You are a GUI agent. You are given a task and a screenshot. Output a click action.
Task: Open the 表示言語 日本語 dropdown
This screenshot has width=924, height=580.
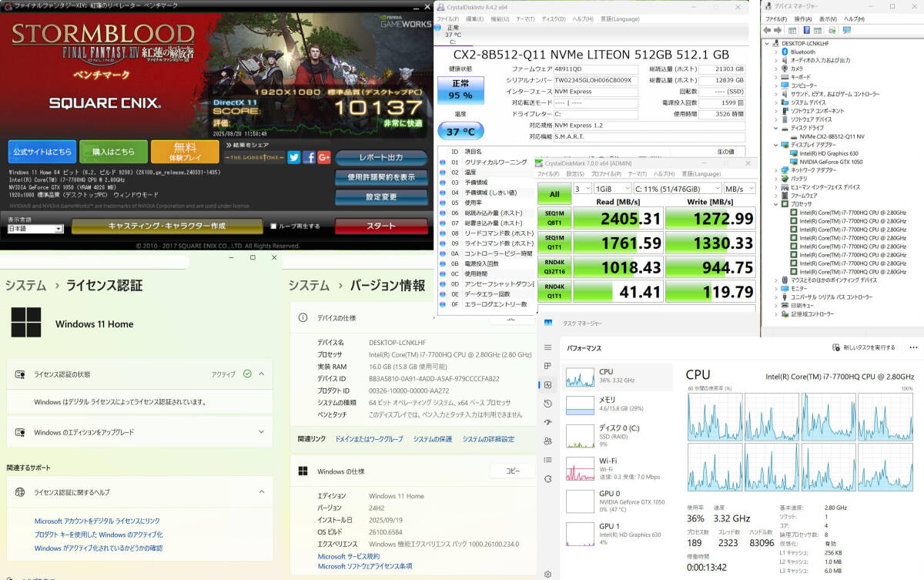pos(35,229)
